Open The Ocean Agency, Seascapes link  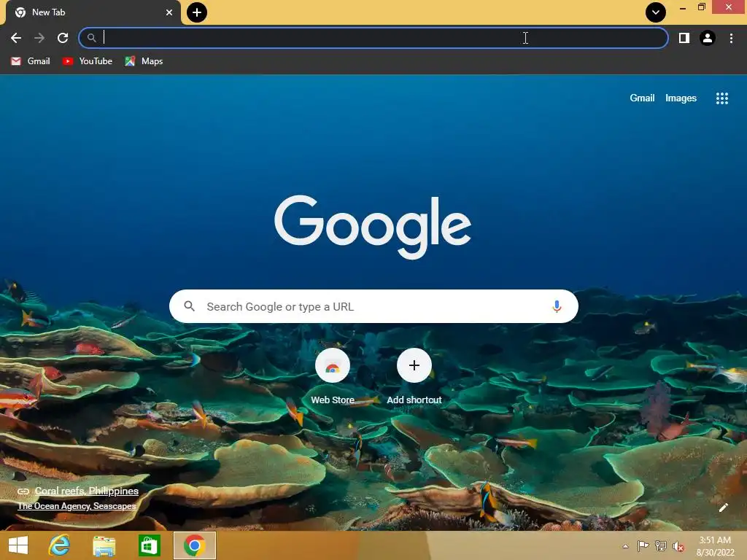click(x=77, y=506)
